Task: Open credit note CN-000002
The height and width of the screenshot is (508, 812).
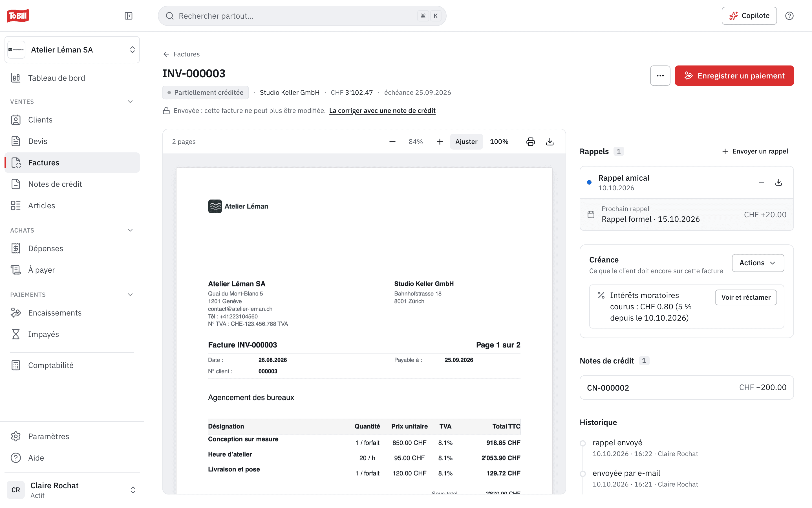Action: coord(687,387)
